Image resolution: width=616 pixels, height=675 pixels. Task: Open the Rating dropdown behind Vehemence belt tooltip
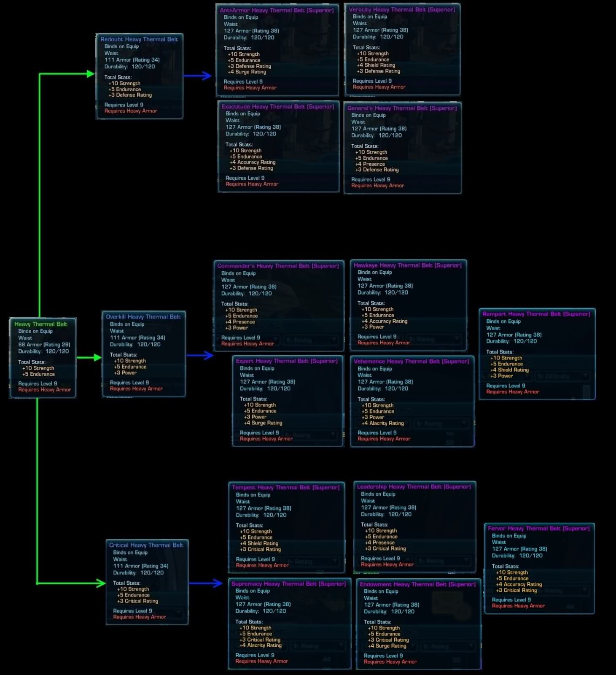pyautogui.click(x=440, y=423)
